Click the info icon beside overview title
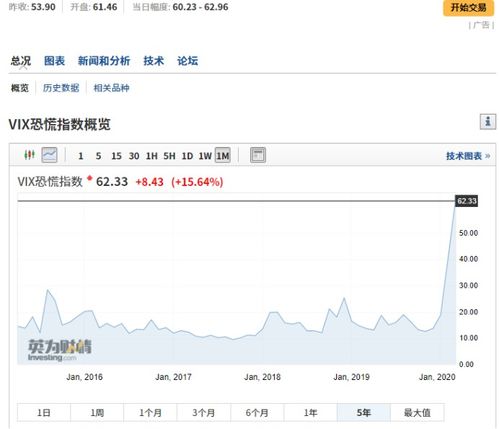The image size is (499, 429). coord(488,122)
